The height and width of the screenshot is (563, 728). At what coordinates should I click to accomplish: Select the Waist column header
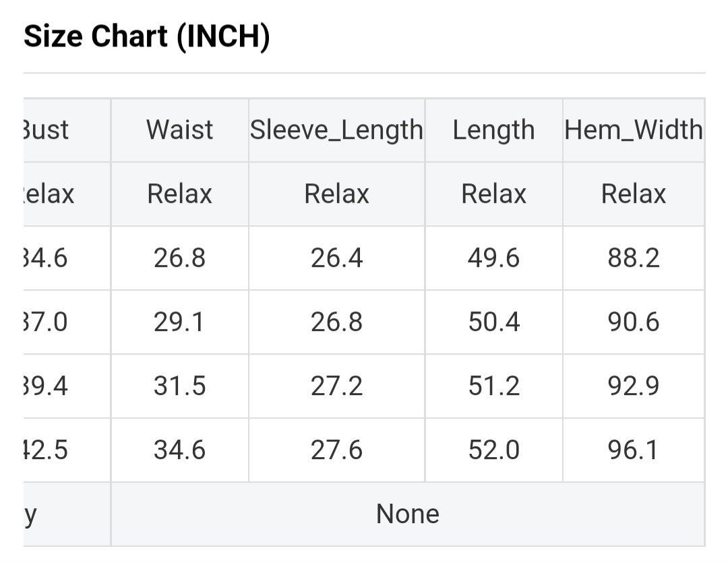179,129
